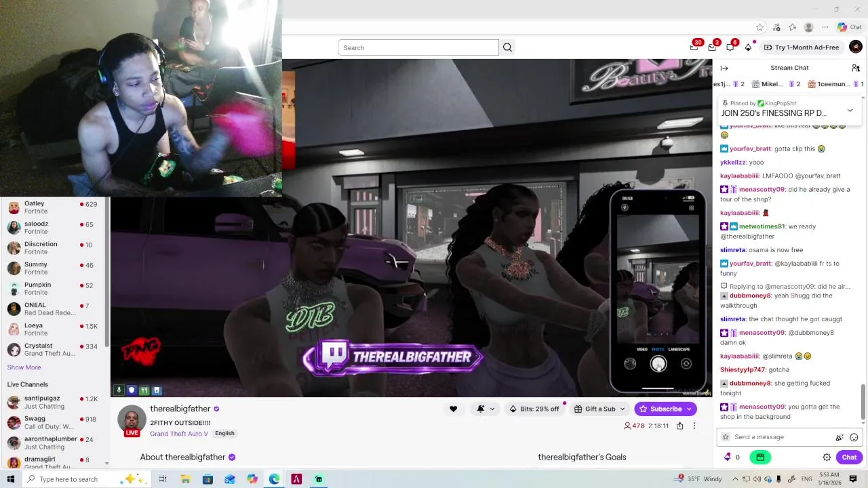Screen dimensions: 868x488
Task: Open Task View on taskbar
Action: 163,479
